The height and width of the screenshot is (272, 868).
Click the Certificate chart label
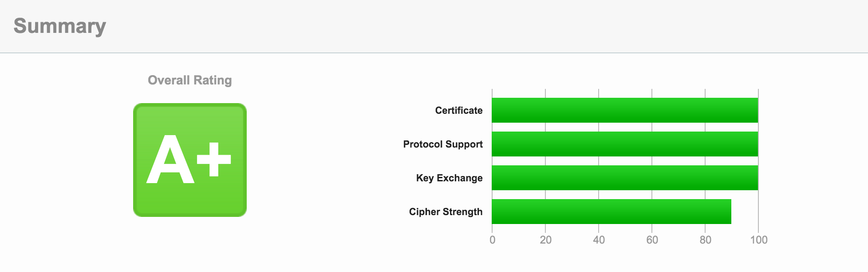point(458,111)
